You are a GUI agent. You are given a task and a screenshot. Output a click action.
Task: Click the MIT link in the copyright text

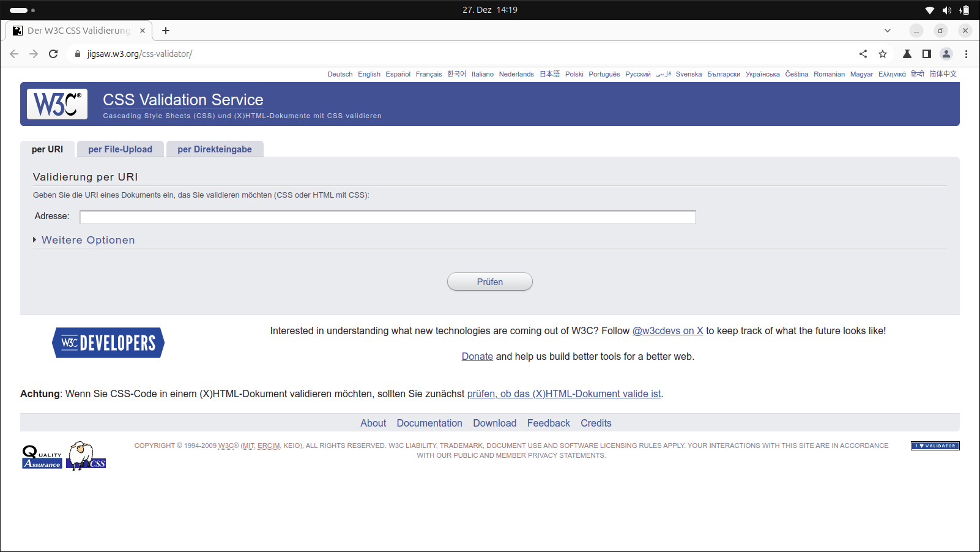pyautogui.click(x=248, y=446)
